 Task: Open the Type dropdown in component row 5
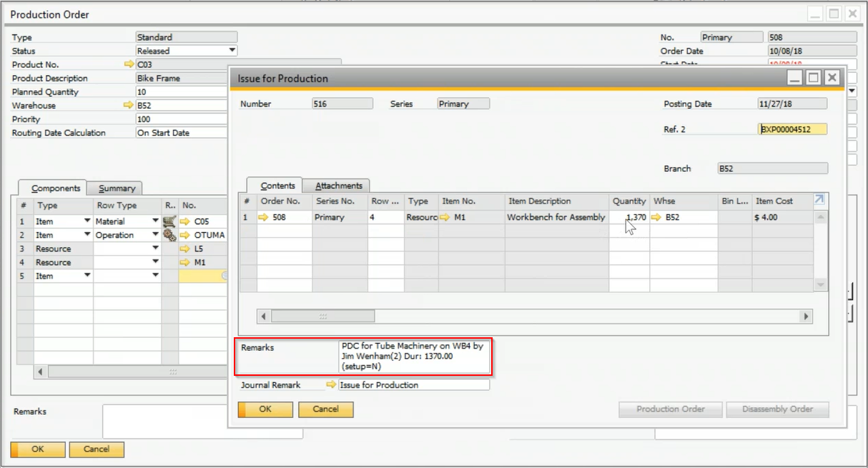87,276
